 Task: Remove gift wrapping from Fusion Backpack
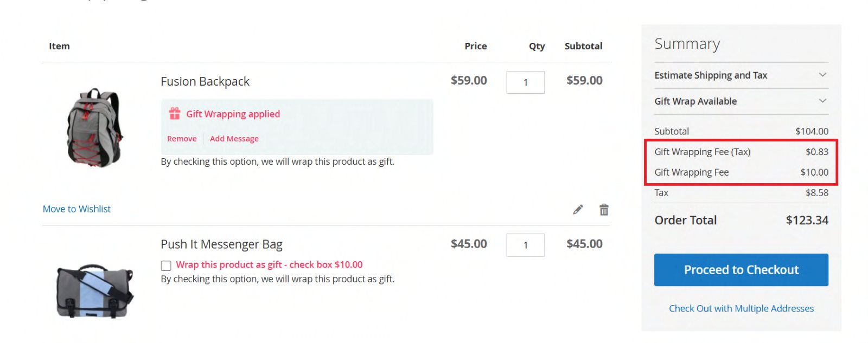(182, 139)
